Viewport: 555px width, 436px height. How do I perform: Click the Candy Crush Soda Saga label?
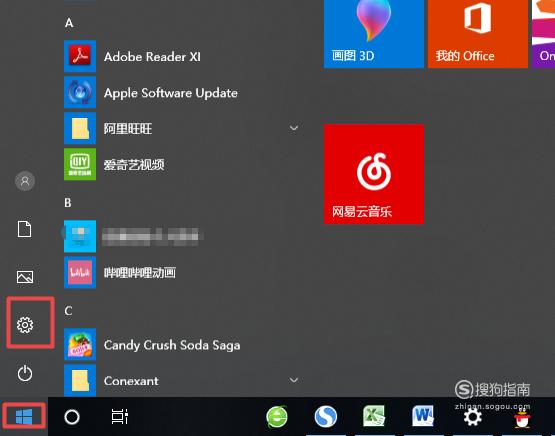tap(172, 345)
